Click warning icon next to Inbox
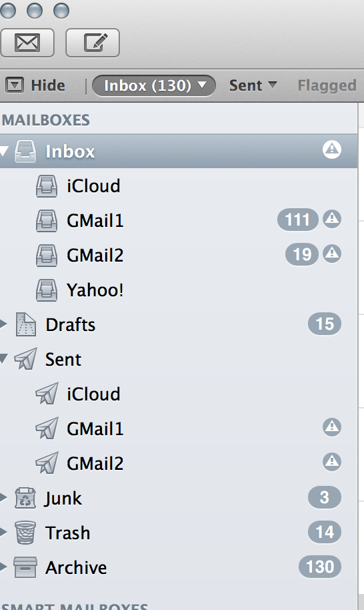The height and width of the screenshot is (610, 364). coord(332,149)
